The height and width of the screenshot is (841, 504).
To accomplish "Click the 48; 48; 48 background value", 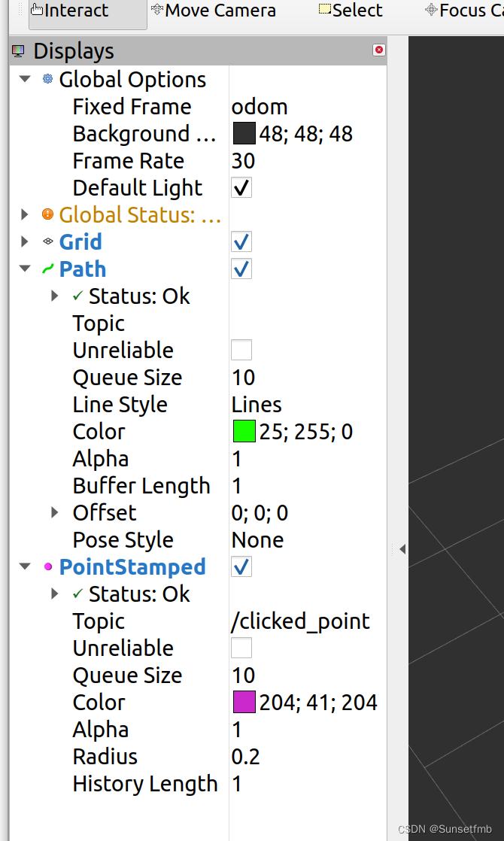I will pyautogui.click(x=306, y=134).
